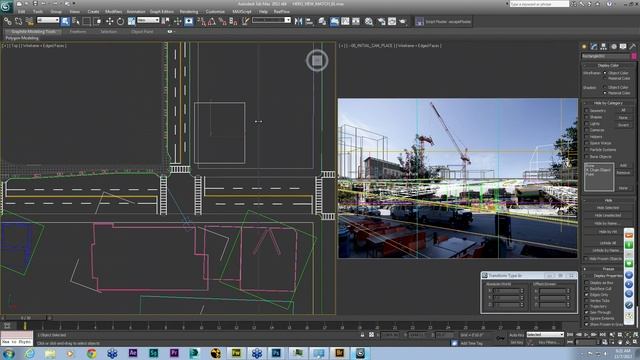Click the Hide Selected button

[608, 208]
